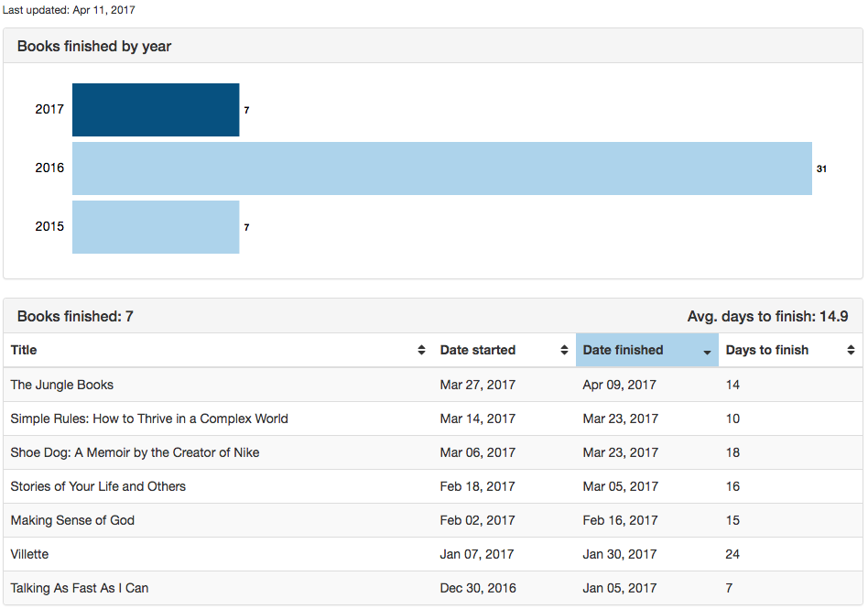This screenshot has width=868, height=609.
Task: Click the 2016 year axis label
Action: pos(49,169)
